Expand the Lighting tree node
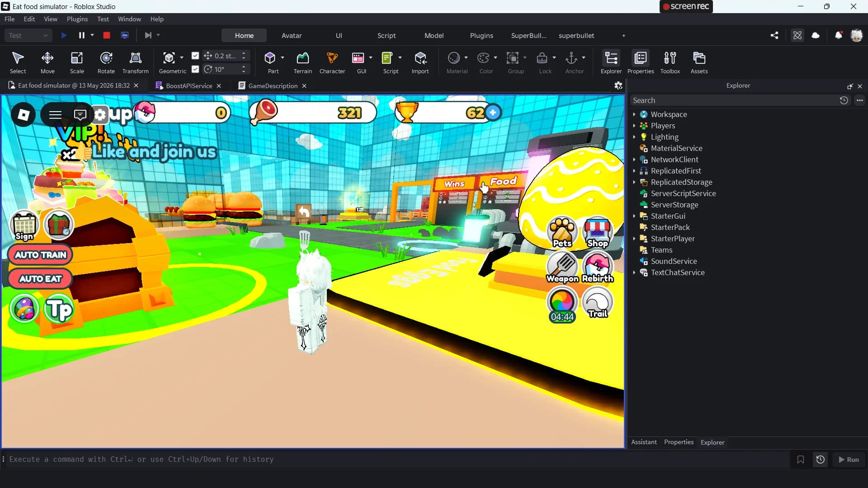The width and height of the screenshot is (868, 488). click(x=634, y=137)
